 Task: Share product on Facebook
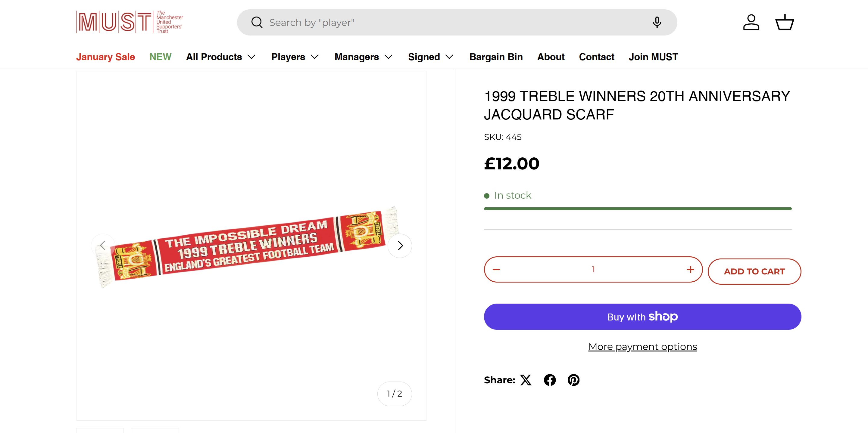[x=550, y=380]
